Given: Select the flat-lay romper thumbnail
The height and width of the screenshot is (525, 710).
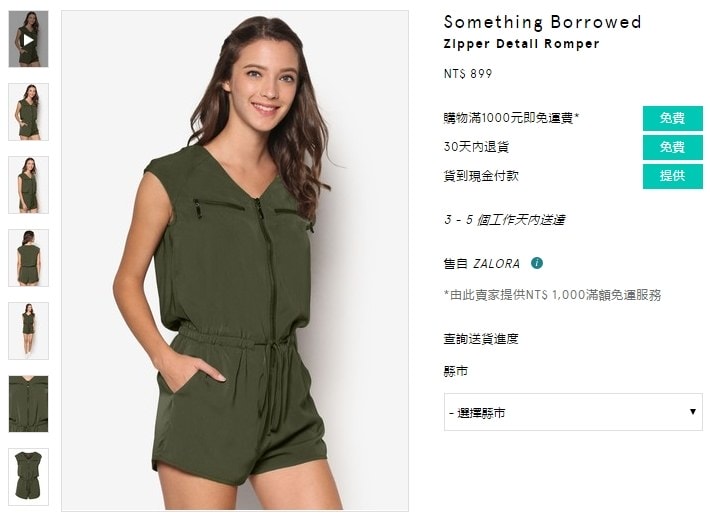Looking at the screenshot, I should (x=28, y=477).
